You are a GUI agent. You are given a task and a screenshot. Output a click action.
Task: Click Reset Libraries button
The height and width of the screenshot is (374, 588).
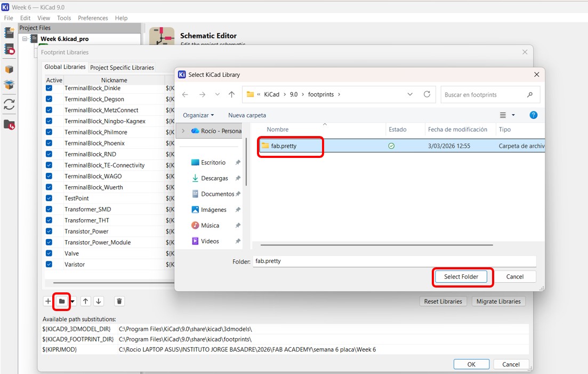443,301
